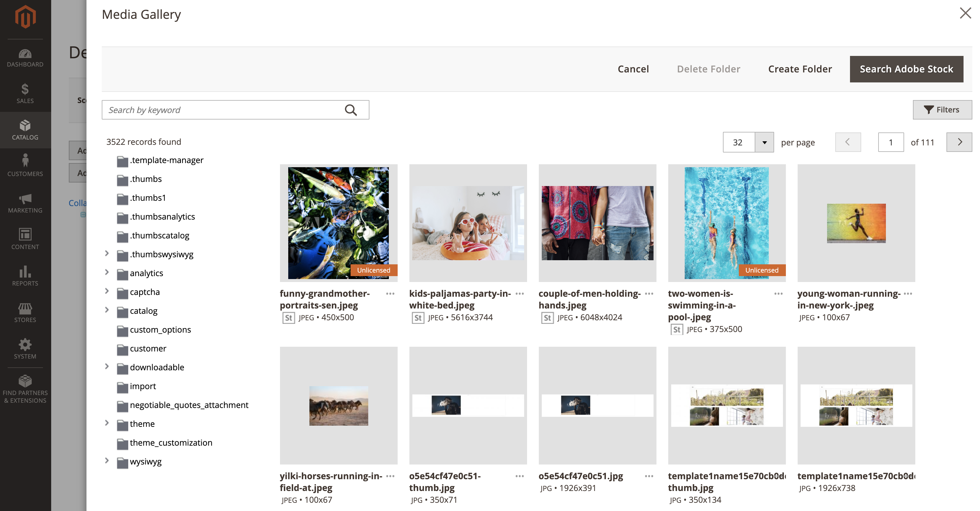
Task: Click the search magnifier icon
Action: coord(351,110)
